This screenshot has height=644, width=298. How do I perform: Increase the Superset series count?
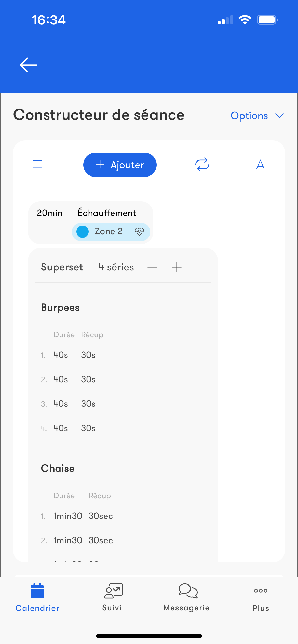pos(177,267)
